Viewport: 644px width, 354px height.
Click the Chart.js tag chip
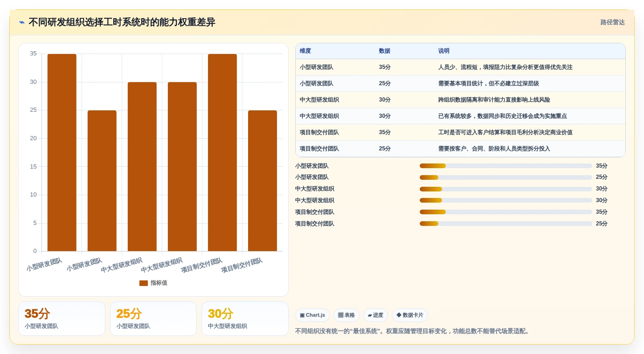[x=312, y=315]
